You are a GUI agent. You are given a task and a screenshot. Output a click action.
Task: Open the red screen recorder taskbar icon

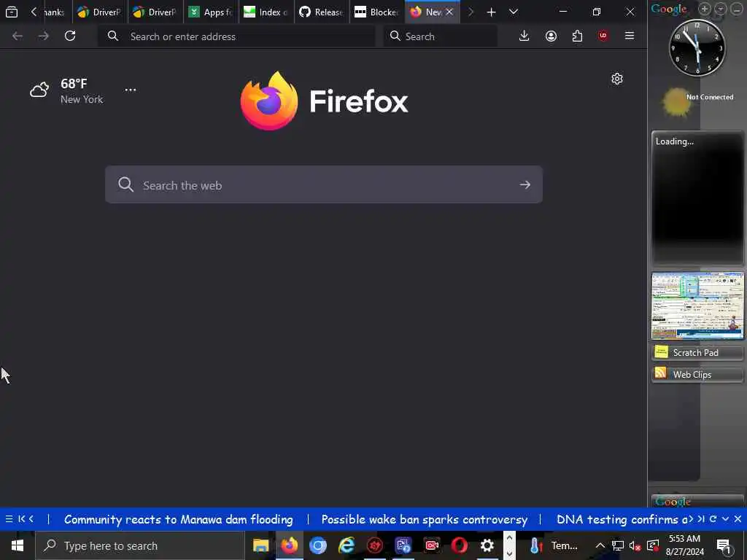pyautogui.click(x=432, y=545)
